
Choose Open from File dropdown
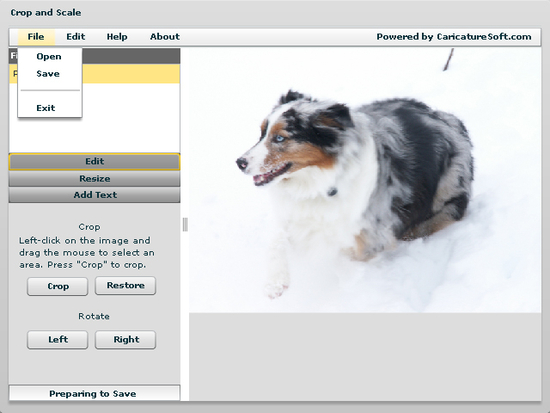49,56
